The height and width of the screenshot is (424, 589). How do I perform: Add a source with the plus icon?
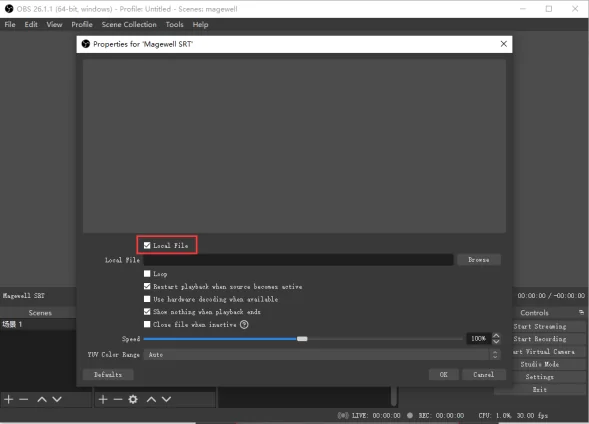[x=103, y=399]
